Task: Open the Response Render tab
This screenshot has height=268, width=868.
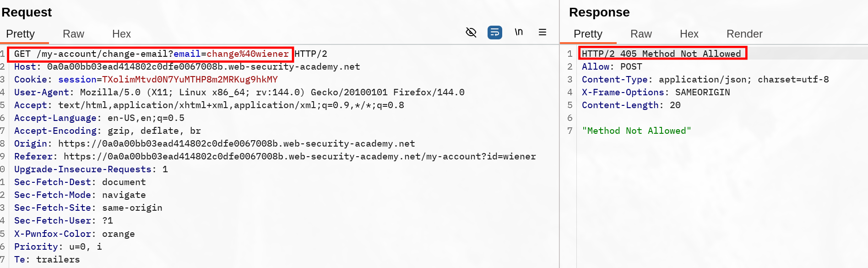Action: click(744, 34)
